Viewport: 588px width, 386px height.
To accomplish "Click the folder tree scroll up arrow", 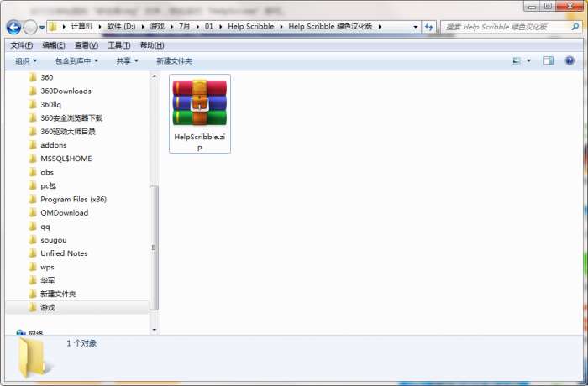I will (154, 76).
